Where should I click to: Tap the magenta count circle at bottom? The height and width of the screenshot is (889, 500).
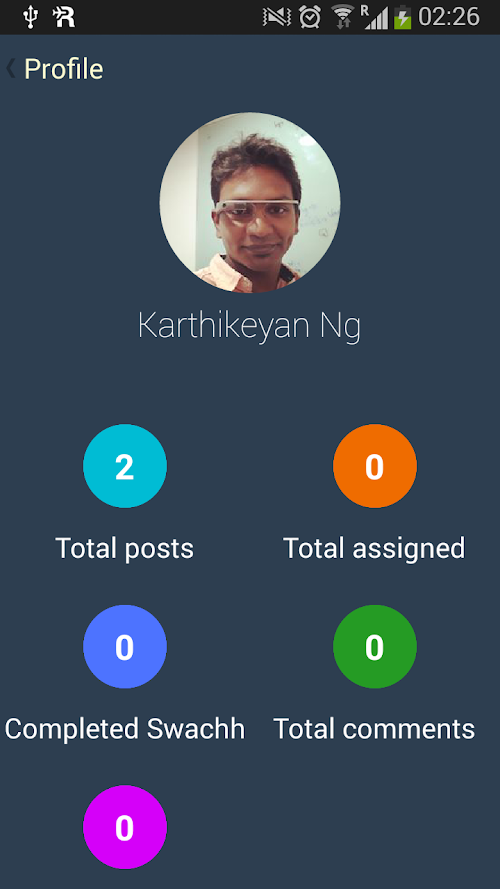(125, 827)
